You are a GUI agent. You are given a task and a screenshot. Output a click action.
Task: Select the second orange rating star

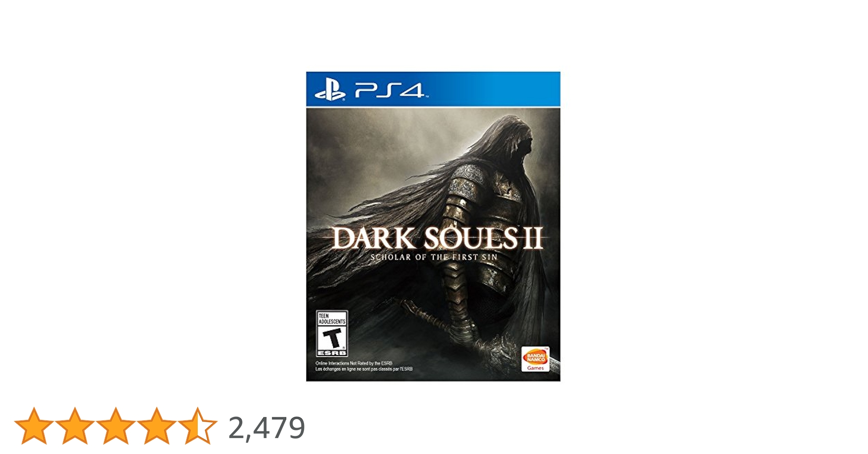[x=75, y=426]
